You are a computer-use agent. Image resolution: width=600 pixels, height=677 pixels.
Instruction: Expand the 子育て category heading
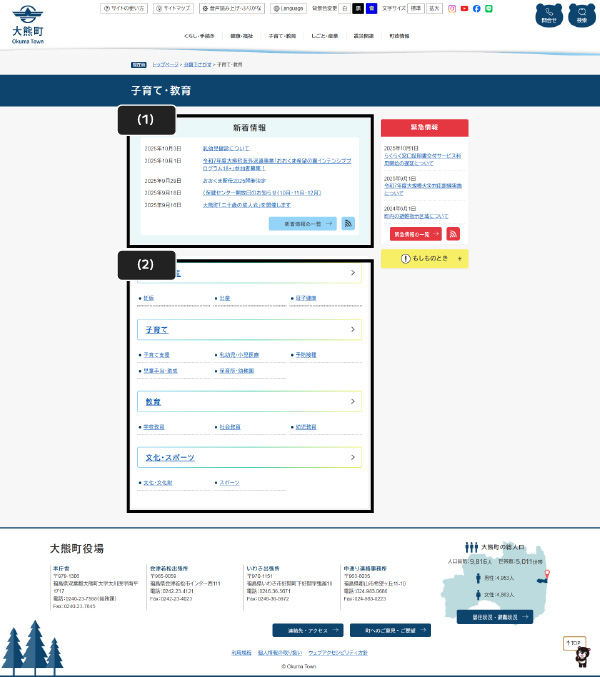[x=248, y=329]
